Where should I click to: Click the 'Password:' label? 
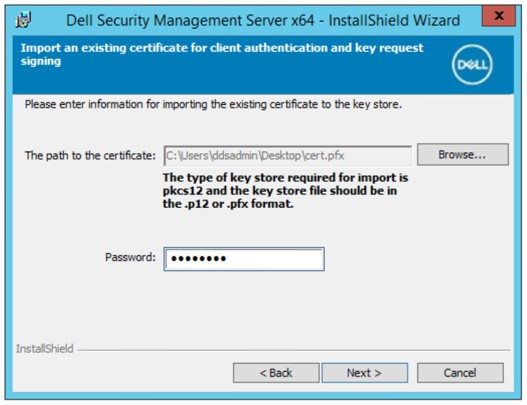[x=130, y=257]
